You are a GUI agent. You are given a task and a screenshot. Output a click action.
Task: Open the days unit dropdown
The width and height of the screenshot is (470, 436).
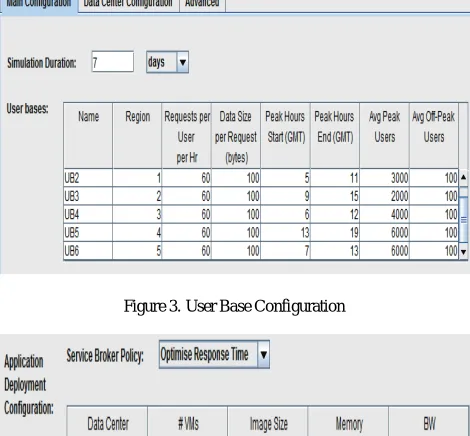167,62
